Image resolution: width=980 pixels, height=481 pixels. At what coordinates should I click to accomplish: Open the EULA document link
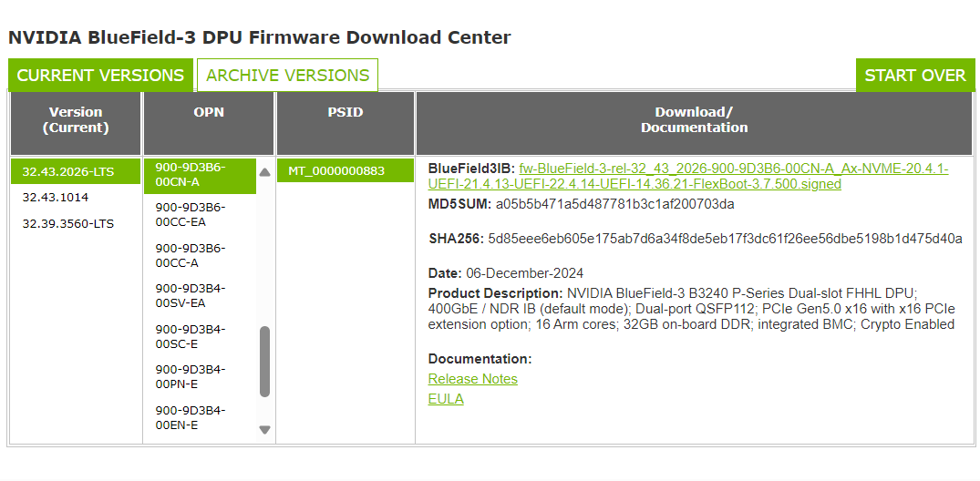pyautogui.click(x=446, y=399)
